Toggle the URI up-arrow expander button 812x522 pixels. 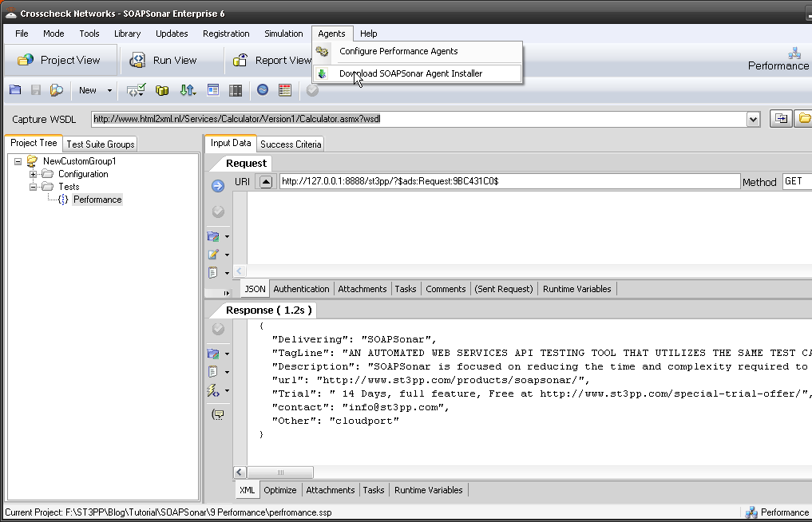click(266, 181)
